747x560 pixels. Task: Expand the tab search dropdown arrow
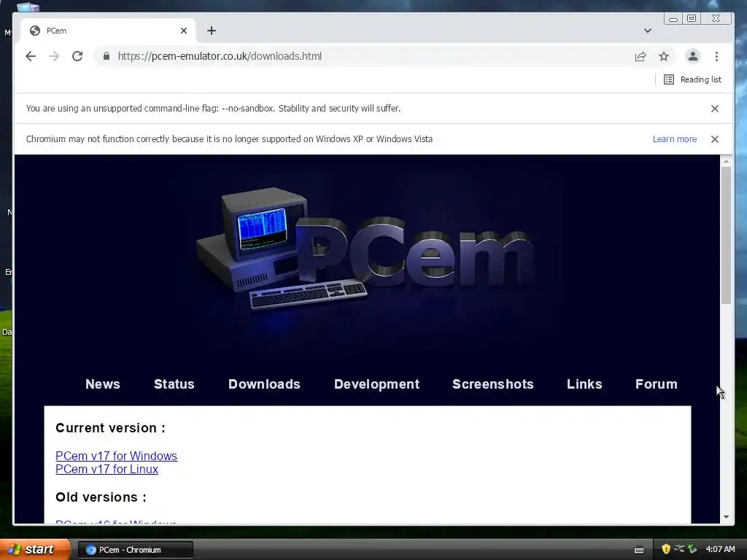click(x=648, y=31)
